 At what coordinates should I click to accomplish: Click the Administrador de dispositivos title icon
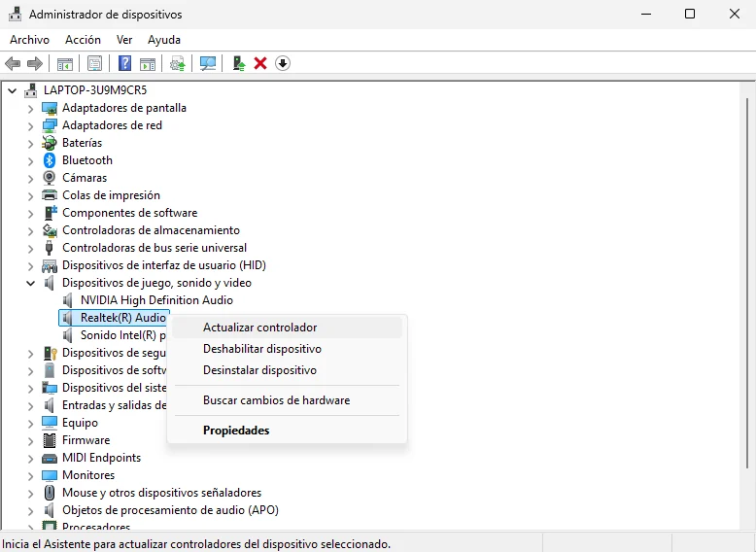[x=15, y=14]
